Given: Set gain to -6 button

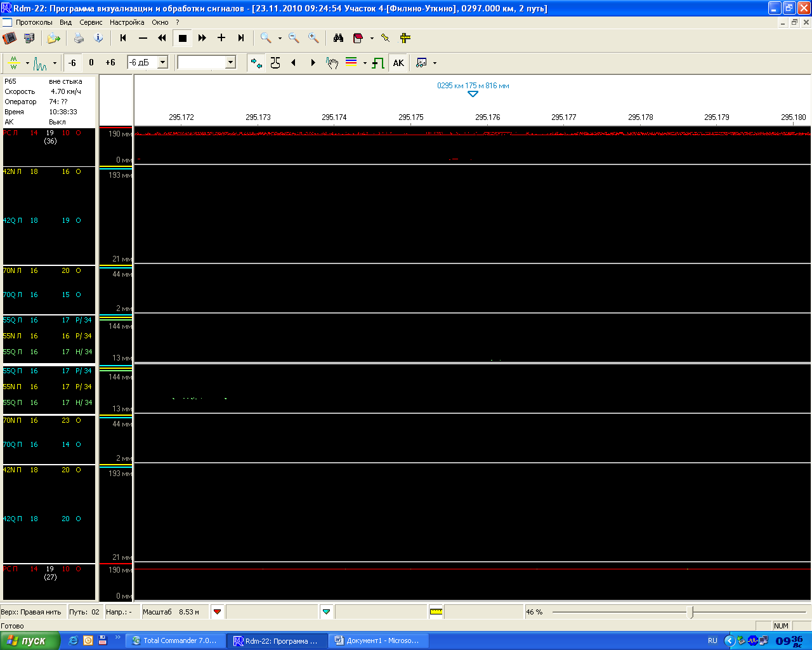Looking at the screenshot, I should (x=72, y=63).
